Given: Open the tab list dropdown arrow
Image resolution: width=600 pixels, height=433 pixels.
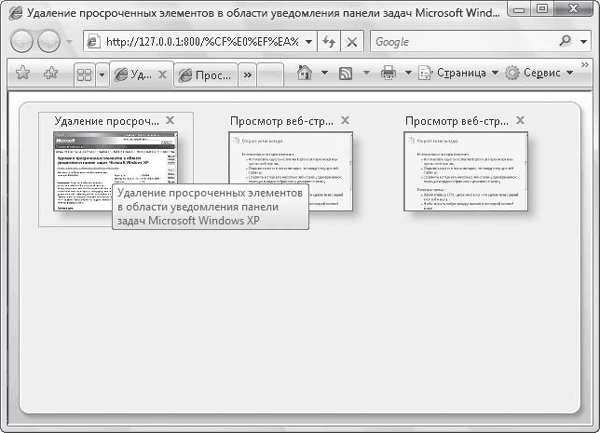Looking at the screenshot, I should tap(102, 75).
